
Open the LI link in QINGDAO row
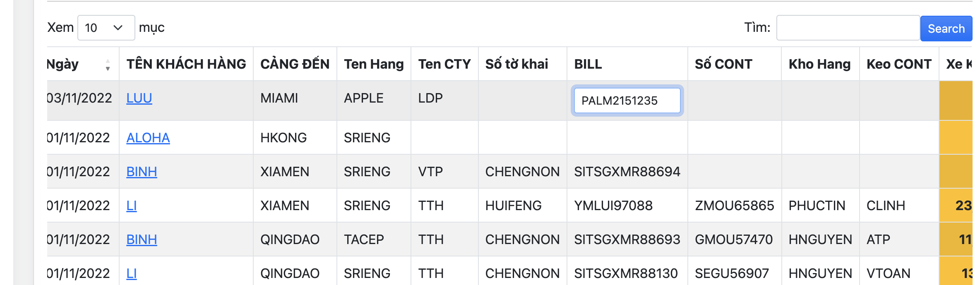coord(131,273)
